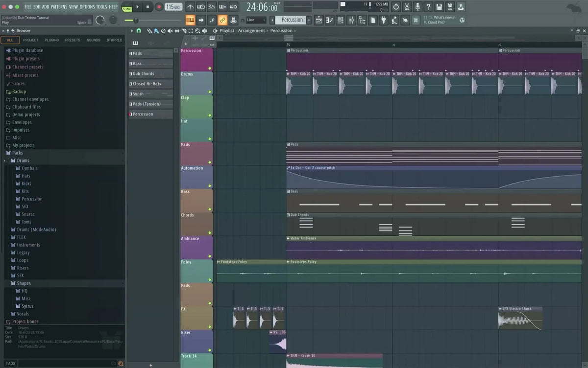Open the Channel rack view icon
The image size is (588, 368).
(x=340, y=20)
